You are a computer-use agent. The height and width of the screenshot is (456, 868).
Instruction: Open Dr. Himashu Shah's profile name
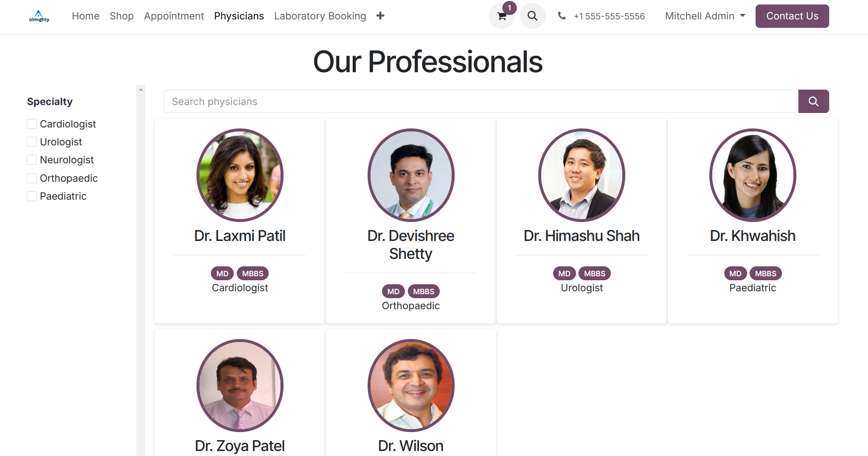[581, 236]
